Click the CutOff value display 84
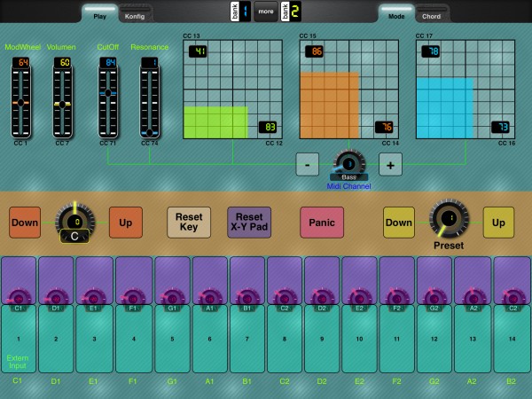532x399 pixels. click(108, 62)
